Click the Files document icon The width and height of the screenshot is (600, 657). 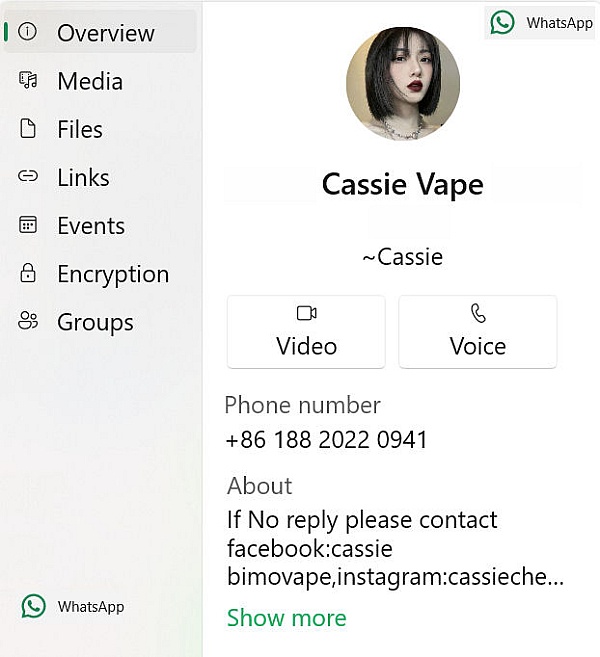[28, 129]
